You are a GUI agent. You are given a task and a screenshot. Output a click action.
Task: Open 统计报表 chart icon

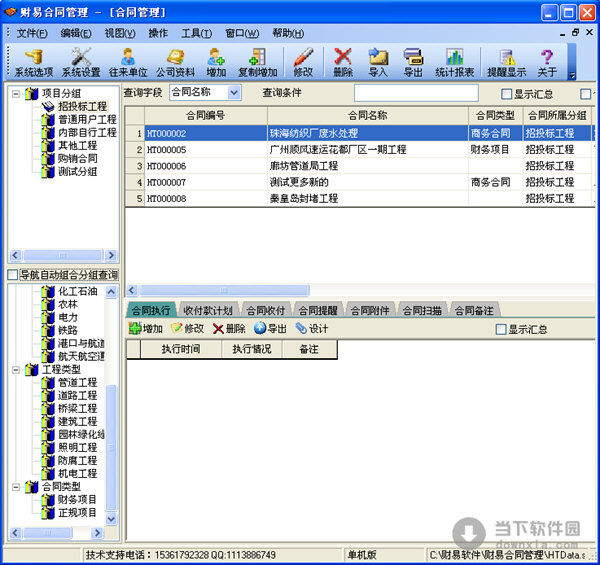(454, 61)
